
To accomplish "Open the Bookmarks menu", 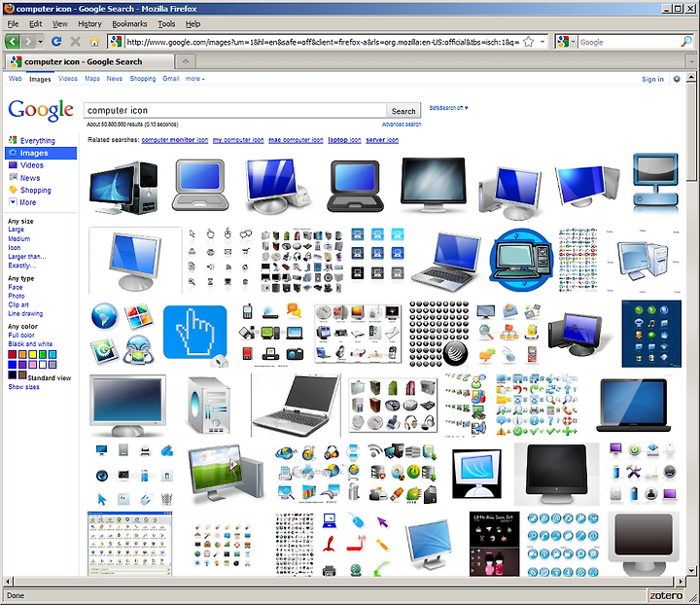I will coord(129,24).
